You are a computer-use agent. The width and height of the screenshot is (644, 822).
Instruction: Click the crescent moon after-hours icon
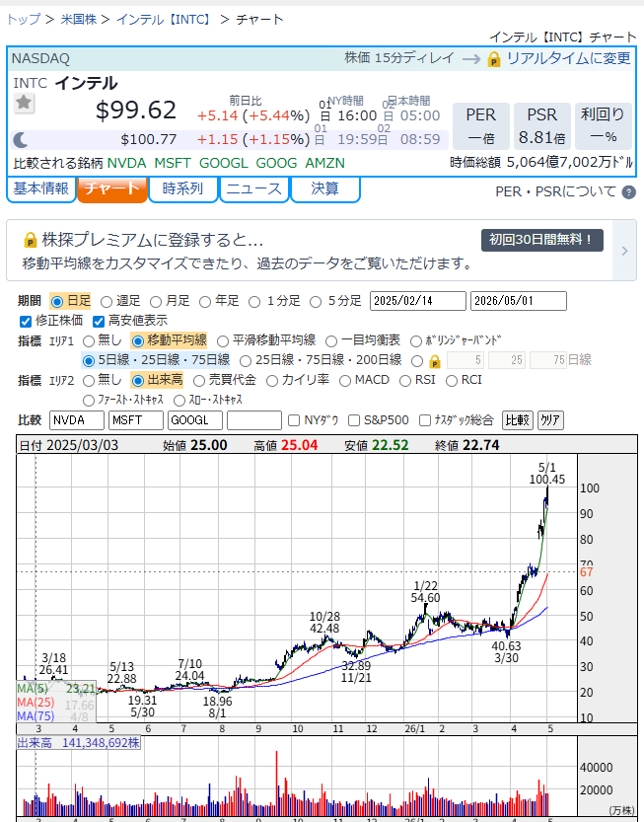pos(21,140)
